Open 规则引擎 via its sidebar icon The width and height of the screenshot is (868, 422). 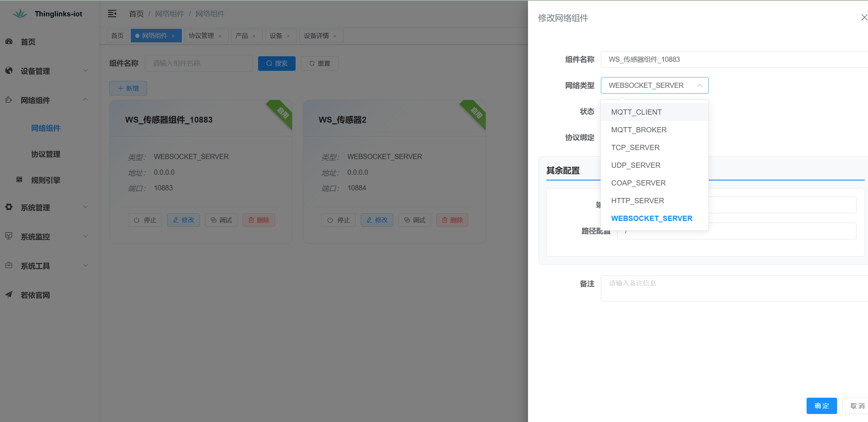coord(19,180)
